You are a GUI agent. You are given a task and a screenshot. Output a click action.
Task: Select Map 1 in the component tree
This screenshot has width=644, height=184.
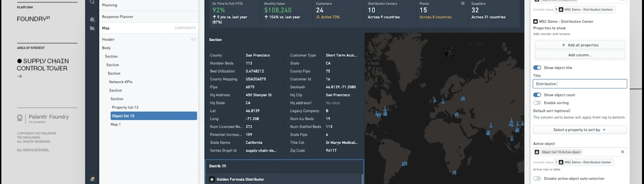click(x=116, y=124)
